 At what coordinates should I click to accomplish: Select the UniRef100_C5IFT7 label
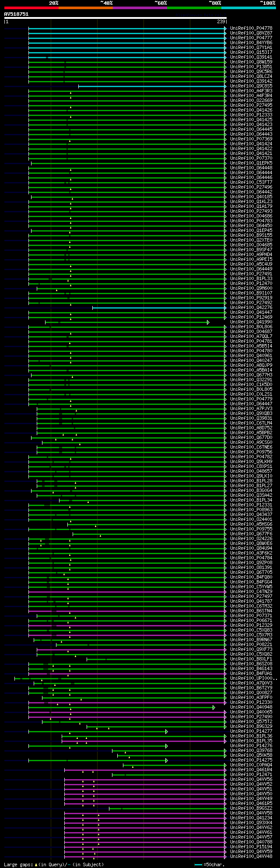[x=251, y=183]
